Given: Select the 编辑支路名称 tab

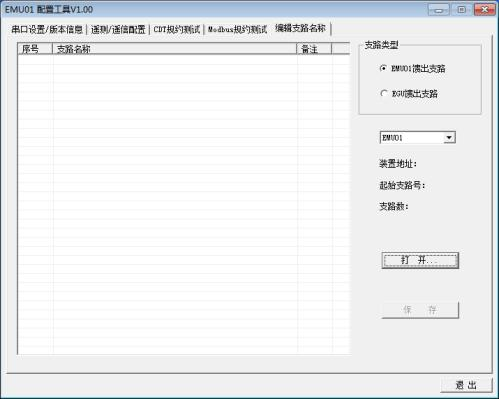Looking at the screenshot, I should 301,28.
